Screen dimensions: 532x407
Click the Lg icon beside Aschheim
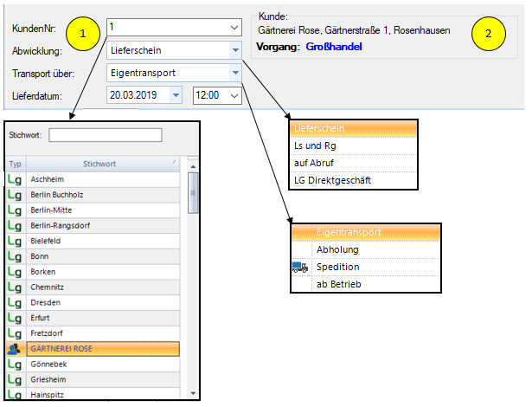pyautogui.click(x=15, y=179)
